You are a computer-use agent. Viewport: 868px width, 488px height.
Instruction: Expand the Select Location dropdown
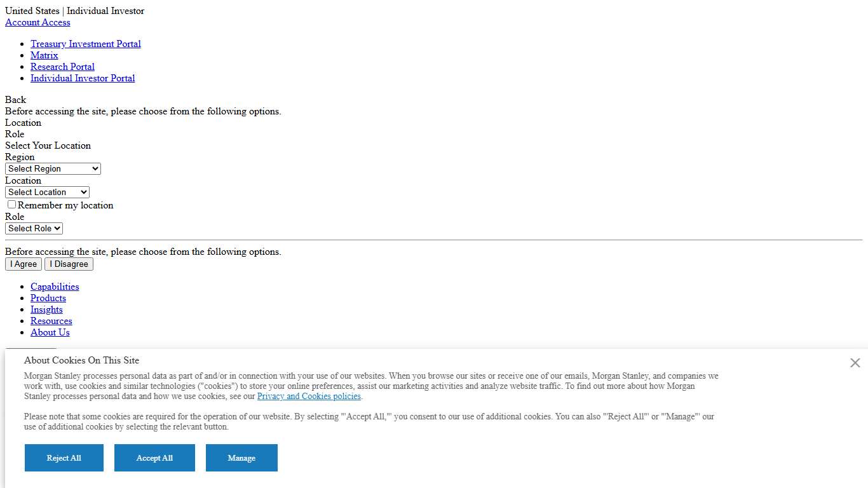coord(47,193)
